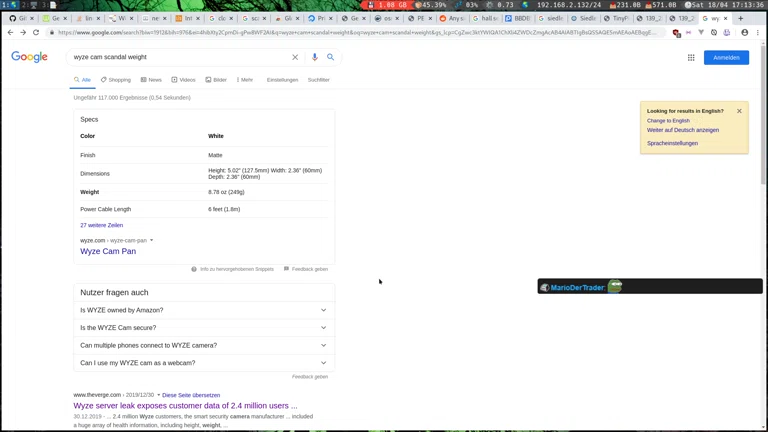Focus the Google search input field

[x=180, y=57]
